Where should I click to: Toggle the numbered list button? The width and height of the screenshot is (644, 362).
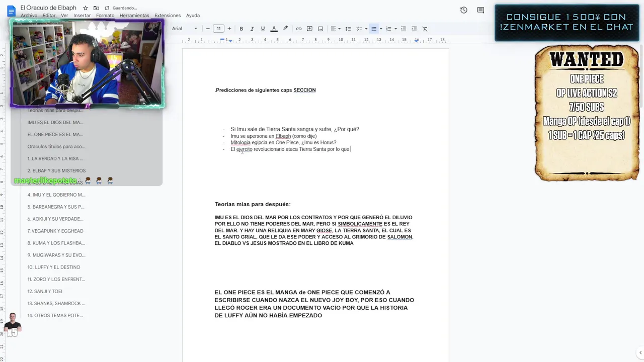pyautogui.click(x=388, y=29)
